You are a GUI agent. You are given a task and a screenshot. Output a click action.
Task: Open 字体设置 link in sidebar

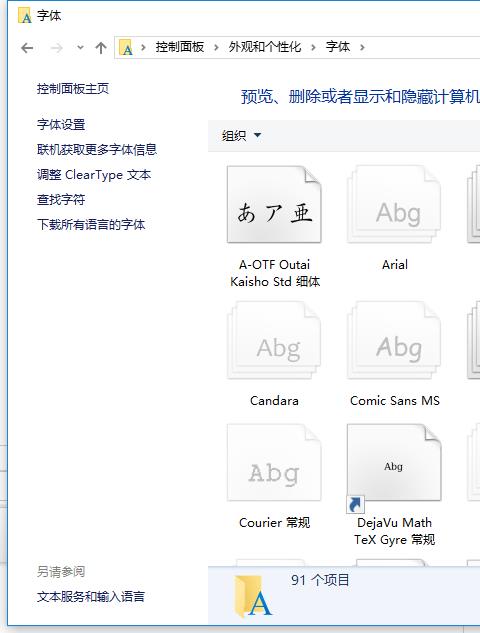point(61,125)
